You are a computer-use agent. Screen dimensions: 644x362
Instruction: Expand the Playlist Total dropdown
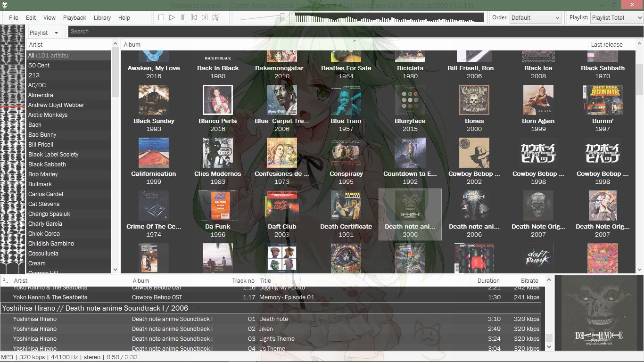(616, 17)
